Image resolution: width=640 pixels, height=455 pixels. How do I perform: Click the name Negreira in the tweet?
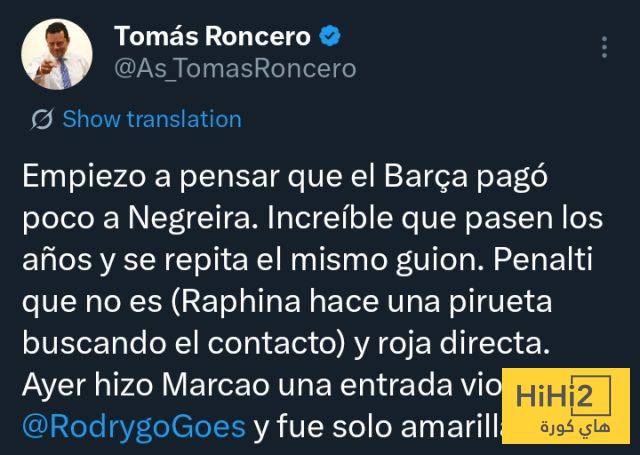199,222
